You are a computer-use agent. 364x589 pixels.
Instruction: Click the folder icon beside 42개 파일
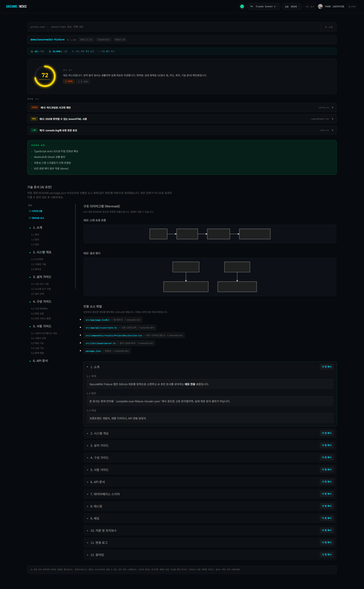(32, 51)
